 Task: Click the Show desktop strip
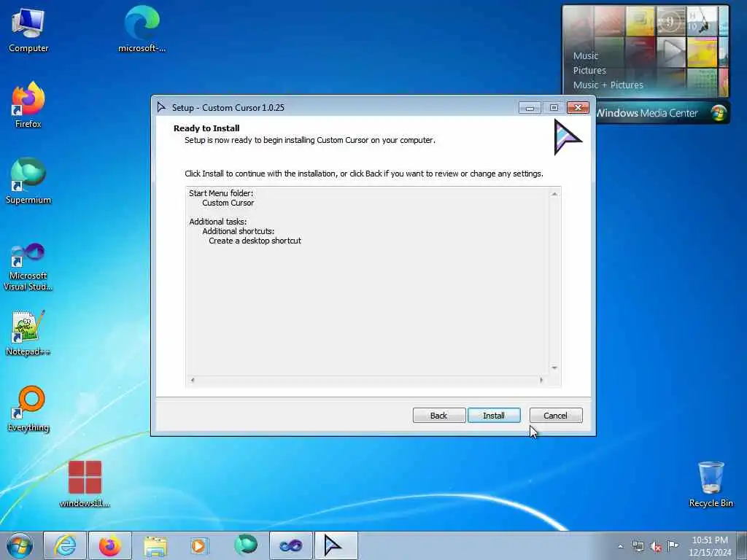[742, 545]
